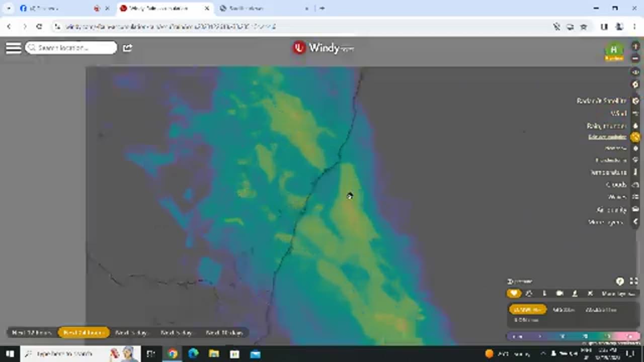
Task: Zoom out the map with the minus button
Action: (635, 58)
